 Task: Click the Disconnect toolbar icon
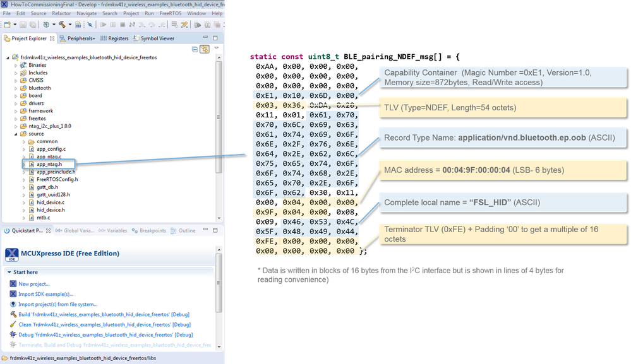(x=132, y=25)
